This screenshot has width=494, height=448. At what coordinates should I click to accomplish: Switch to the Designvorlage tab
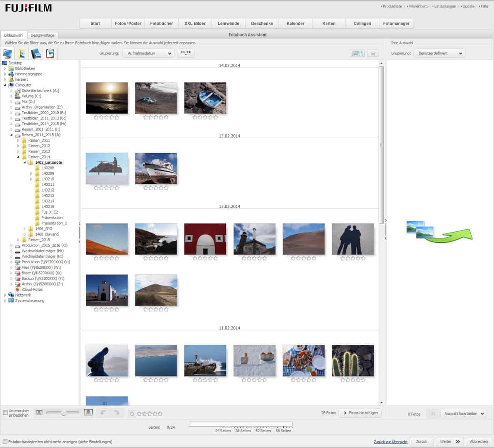(x=42, y=35)
